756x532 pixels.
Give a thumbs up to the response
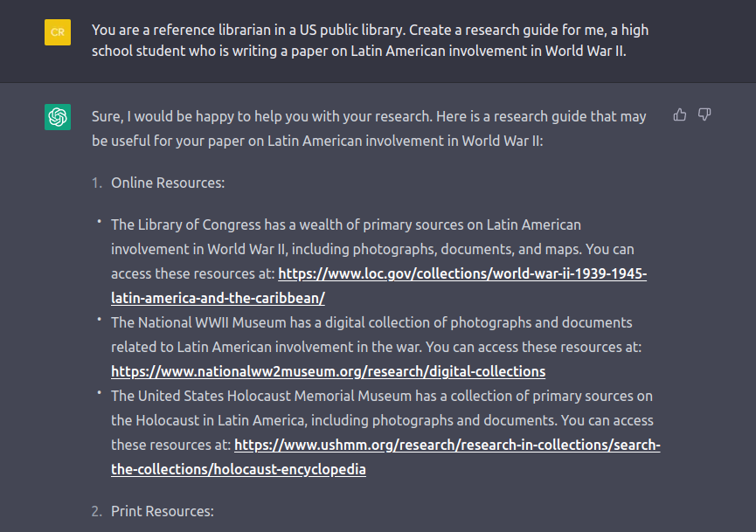coord(679,114)
